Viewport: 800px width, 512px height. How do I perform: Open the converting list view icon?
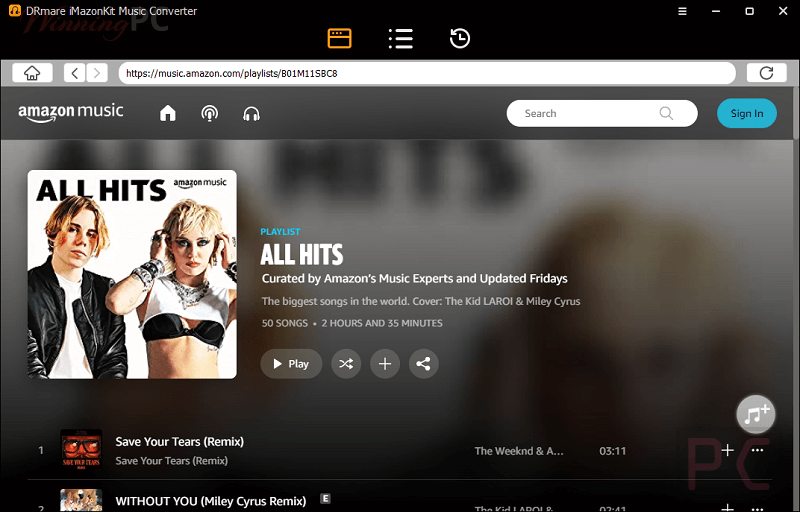click(x=400, y=39)
